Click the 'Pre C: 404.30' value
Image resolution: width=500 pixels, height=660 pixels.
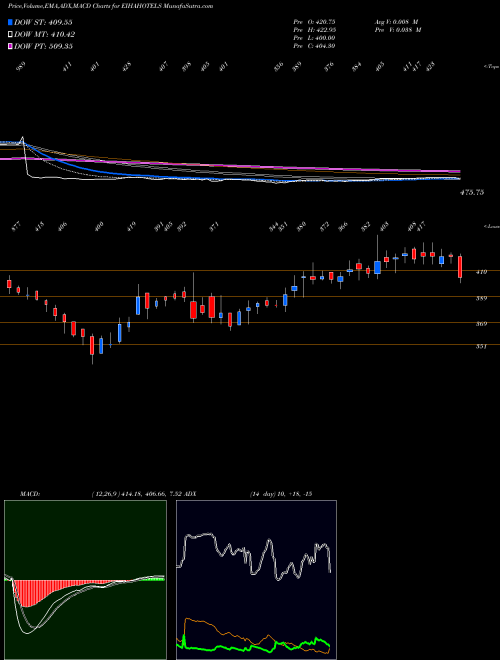[x=314, y=46]
